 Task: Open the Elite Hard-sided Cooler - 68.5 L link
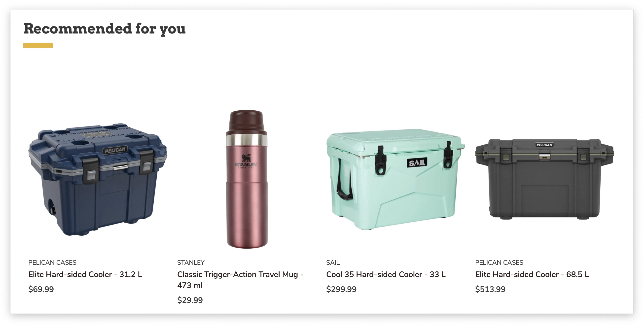[532, 274]
